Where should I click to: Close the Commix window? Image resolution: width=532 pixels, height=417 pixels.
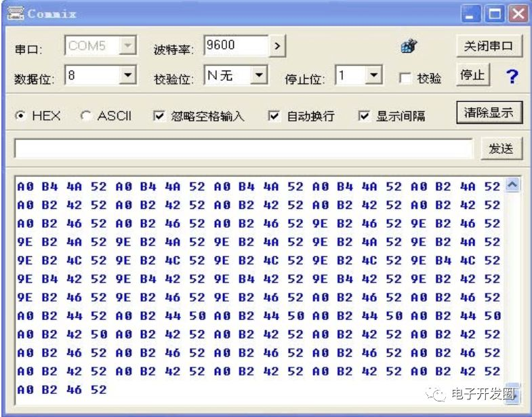tap(518, 14)
